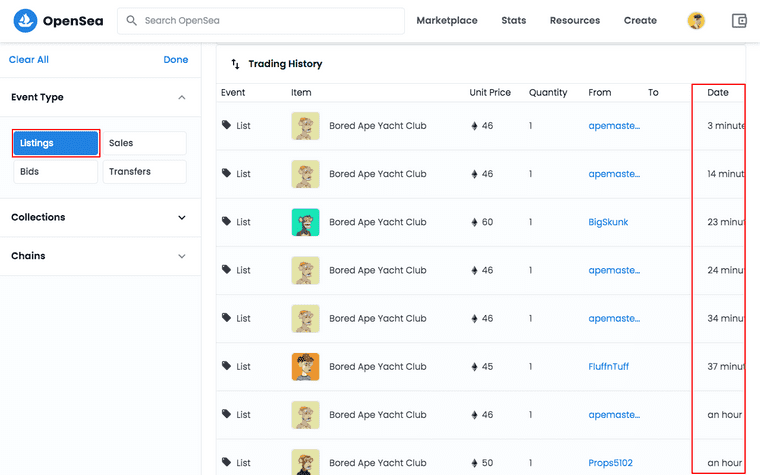Toggle the Bids event filter
This screenshot has height=475, width=760.
[x=56, y=172]
